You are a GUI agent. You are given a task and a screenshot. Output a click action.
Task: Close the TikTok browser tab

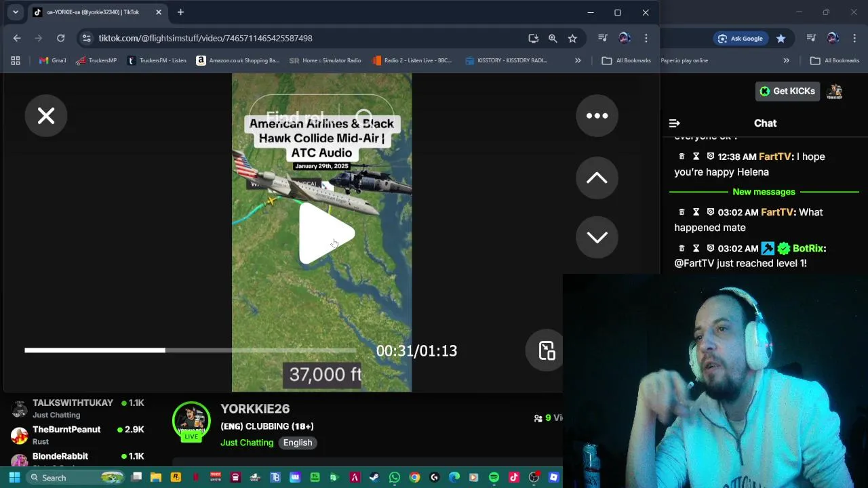tap(159, 12)
